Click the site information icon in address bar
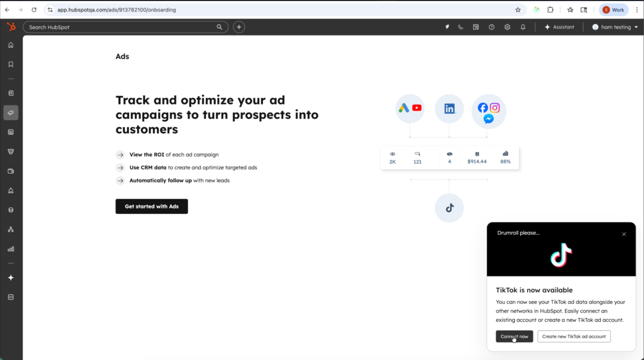The width and height of the screenshot is (644, 360). coord(50,10)
